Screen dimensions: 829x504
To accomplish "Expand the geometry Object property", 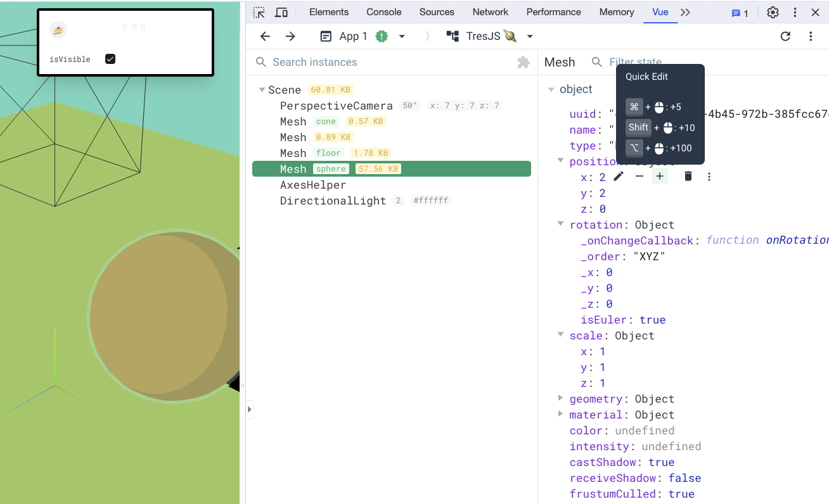I will [x=560, y=398].
